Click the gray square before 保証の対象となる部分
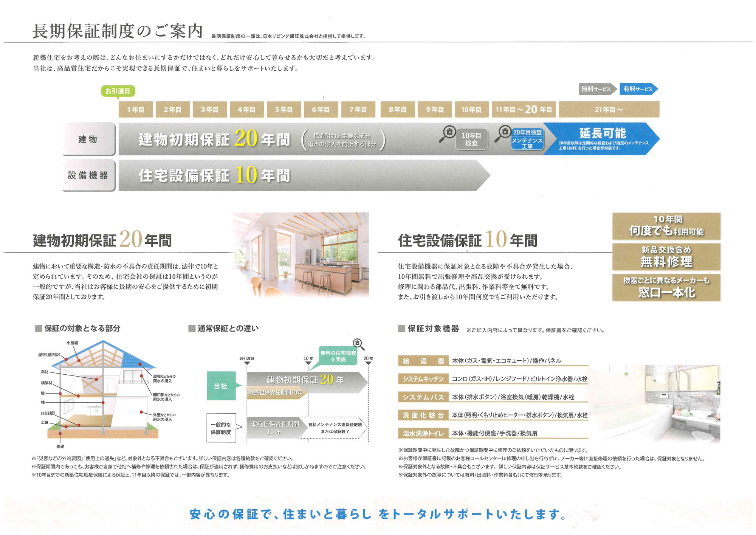Viewport: 756px width, 535px height. click(38, 328)
